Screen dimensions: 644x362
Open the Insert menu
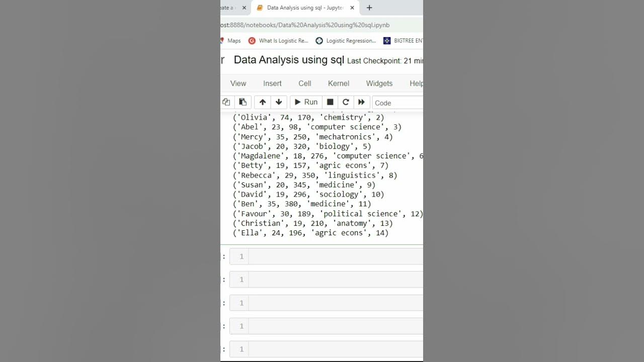click(x=272, y=83)
